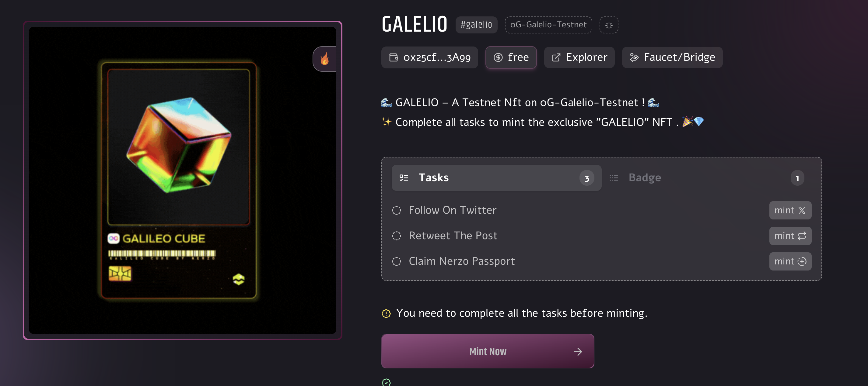Select the 0G-Galelio-Testnet network tag
This screenshot has height=386, width=868.
(548, 25)
